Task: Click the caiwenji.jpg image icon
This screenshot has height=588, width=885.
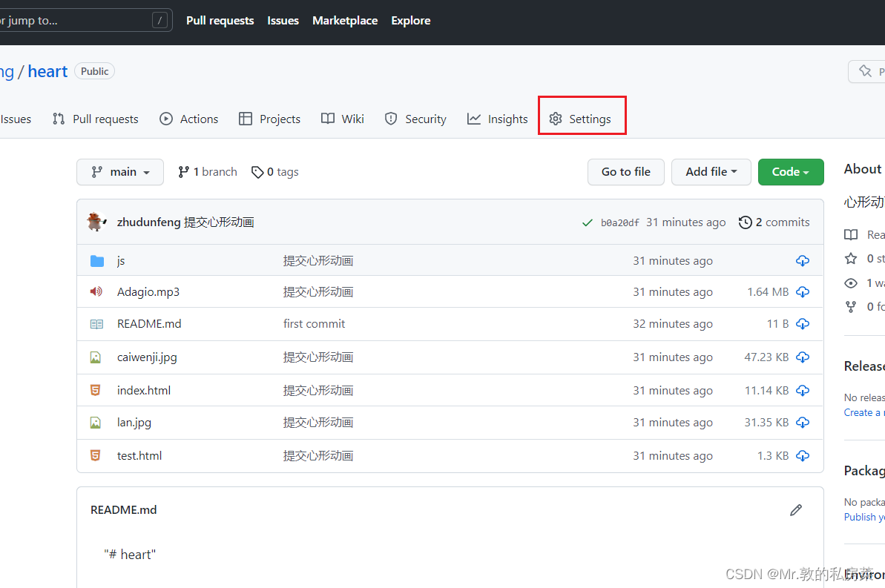Action: point(96,357)
